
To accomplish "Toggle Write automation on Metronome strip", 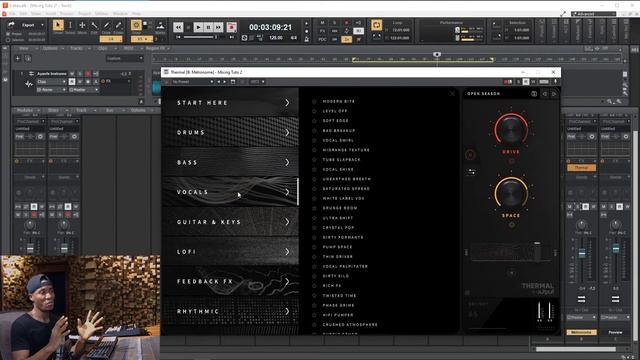I will point(593,207).
